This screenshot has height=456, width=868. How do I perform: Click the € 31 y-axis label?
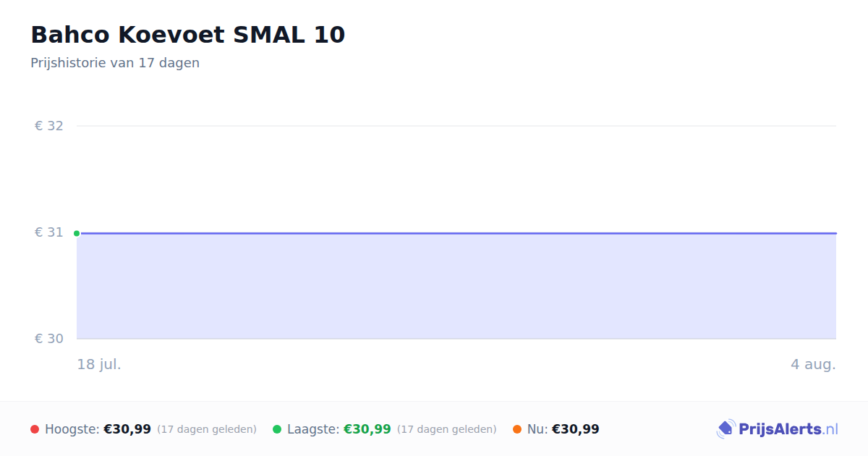pyautogui.click(x=49, y=232)
